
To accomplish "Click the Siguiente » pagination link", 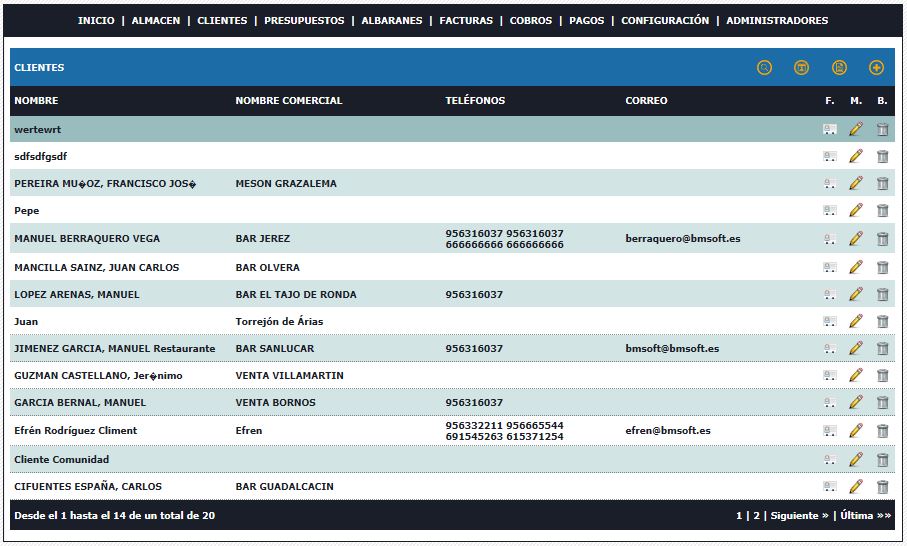I will [x=799, y=516].
